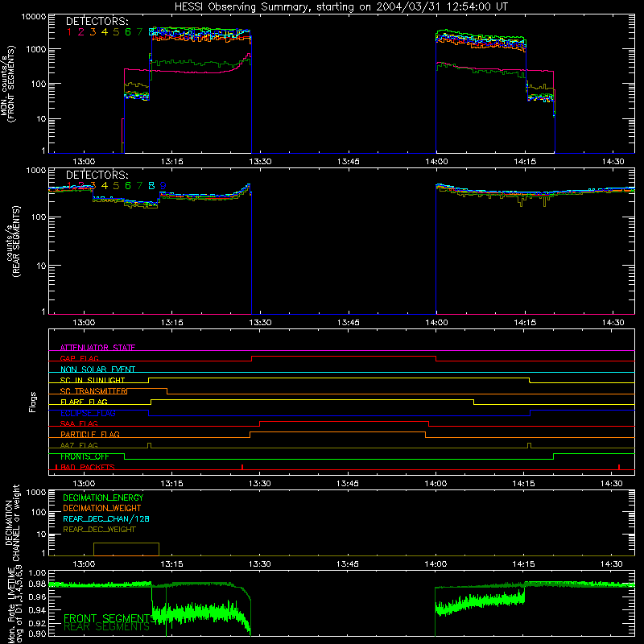Click the 0.98 tick label on the livetime axis

tap(37, 584)
